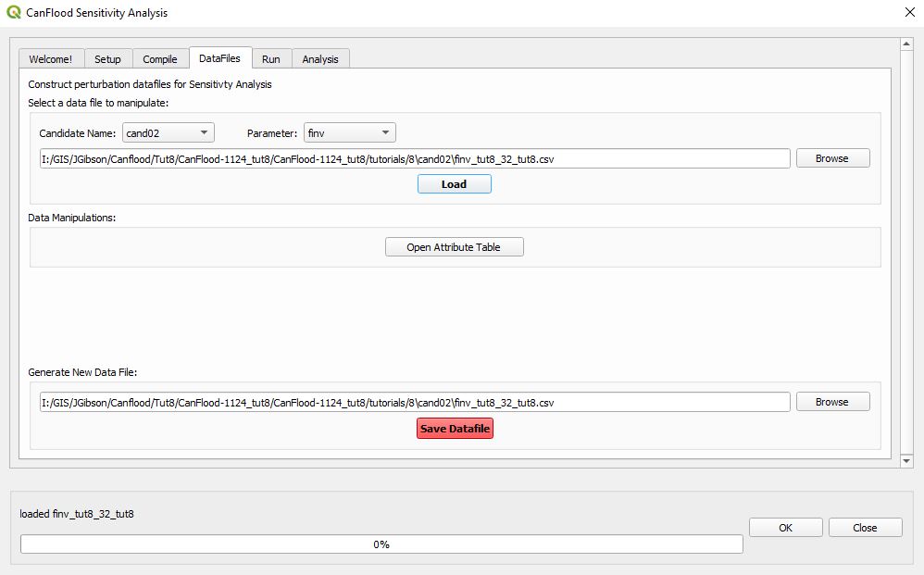Browse for the new data file location
Screen dimensions: 924x575
click(832, 402)
